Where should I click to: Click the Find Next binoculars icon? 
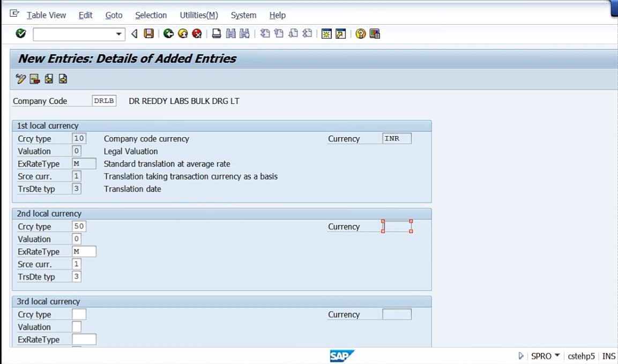coord(245,34)
